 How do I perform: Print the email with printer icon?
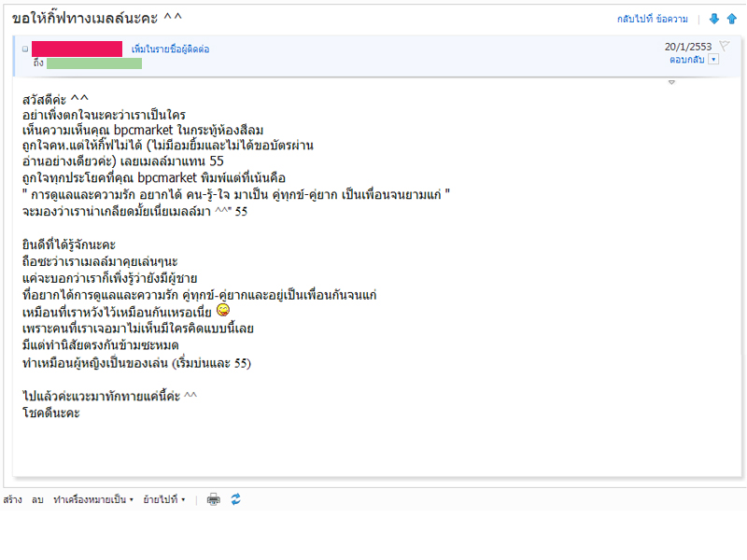click(x=214, y=499)
